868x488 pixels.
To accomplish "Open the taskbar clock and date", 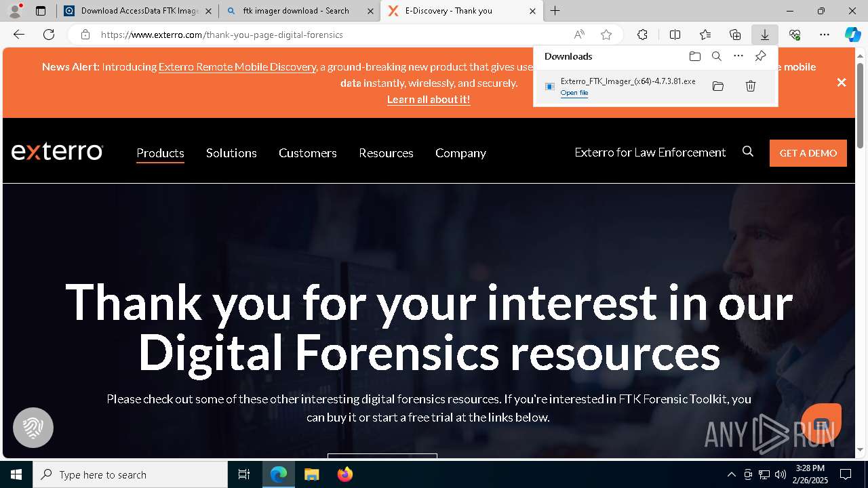I will pos(810,474).
